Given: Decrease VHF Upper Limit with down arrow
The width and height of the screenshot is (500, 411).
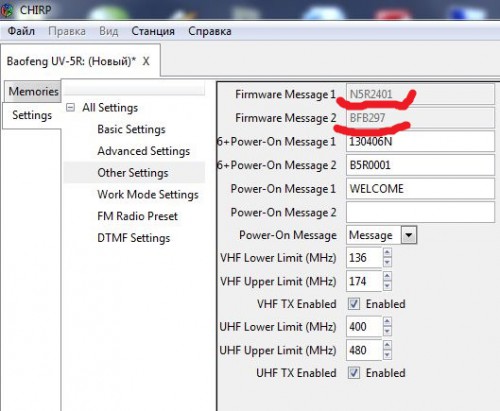Looking at the screenshot, I should [x=387, y=286].
